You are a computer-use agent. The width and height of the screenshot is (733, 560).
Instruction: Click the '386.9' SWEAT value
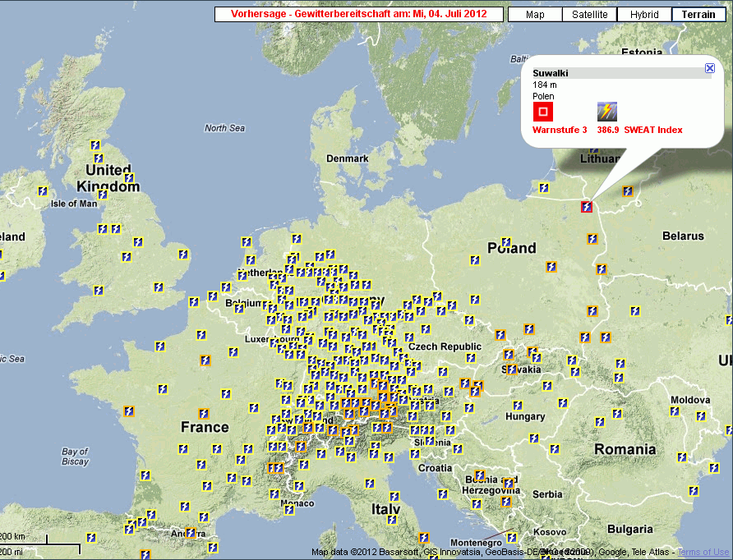[608, 130]
